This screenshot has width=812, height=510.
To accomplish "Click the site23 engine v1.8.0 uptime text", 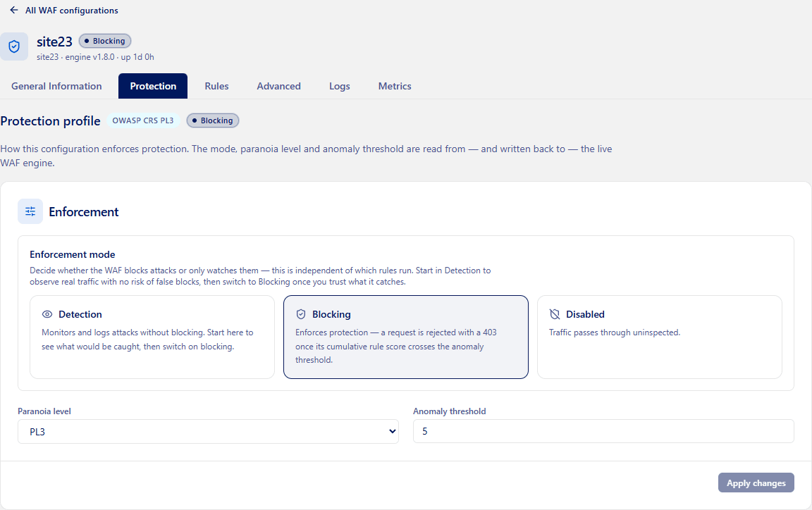I will pyautogui.click(x=95, y=57).
